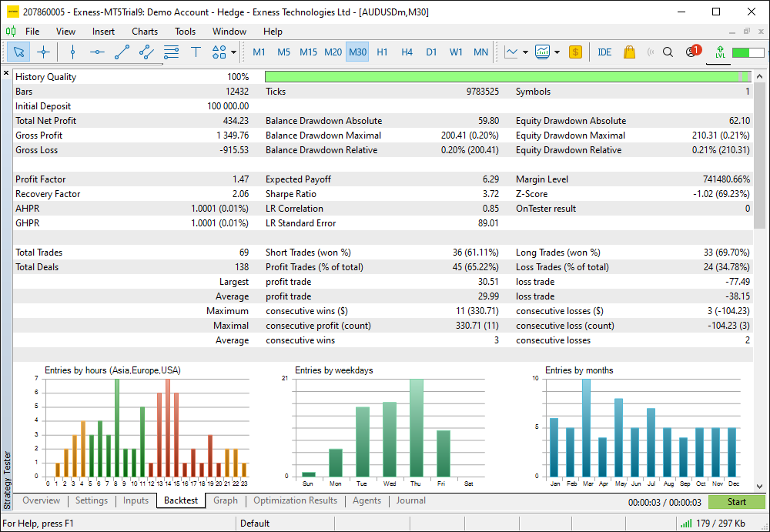Click the report scrollbar down arrow
Image resolution: width=770 pixels, height=532 pixels.
click(x=760, y=487)
